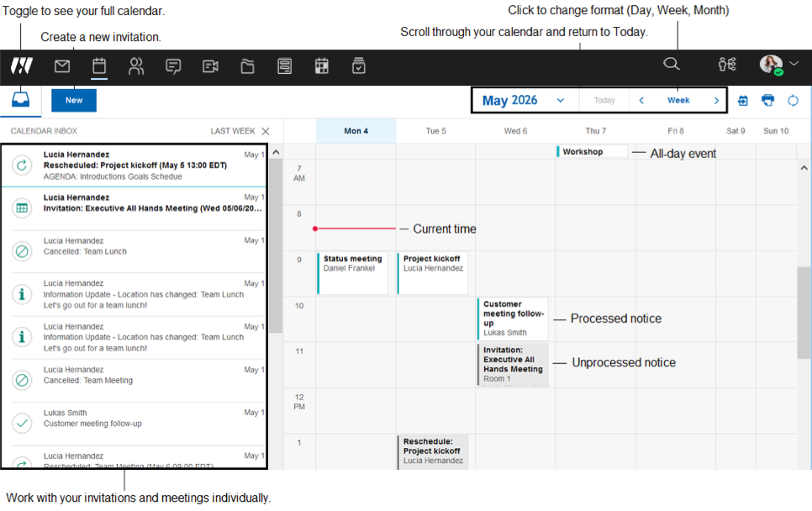Click the inbox list scrollbar thumb

[x=276, y=246]
